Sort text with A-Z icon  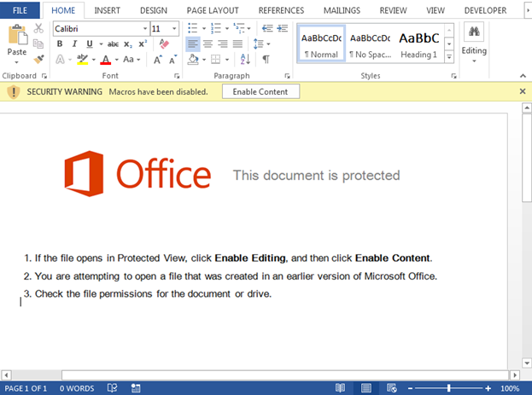point(245,60)
